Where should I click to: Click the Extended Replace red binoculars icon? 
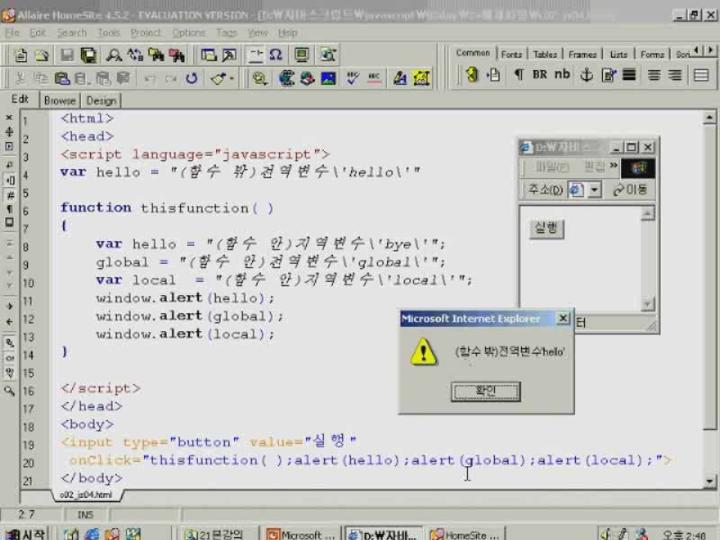(x=177, y=56)
